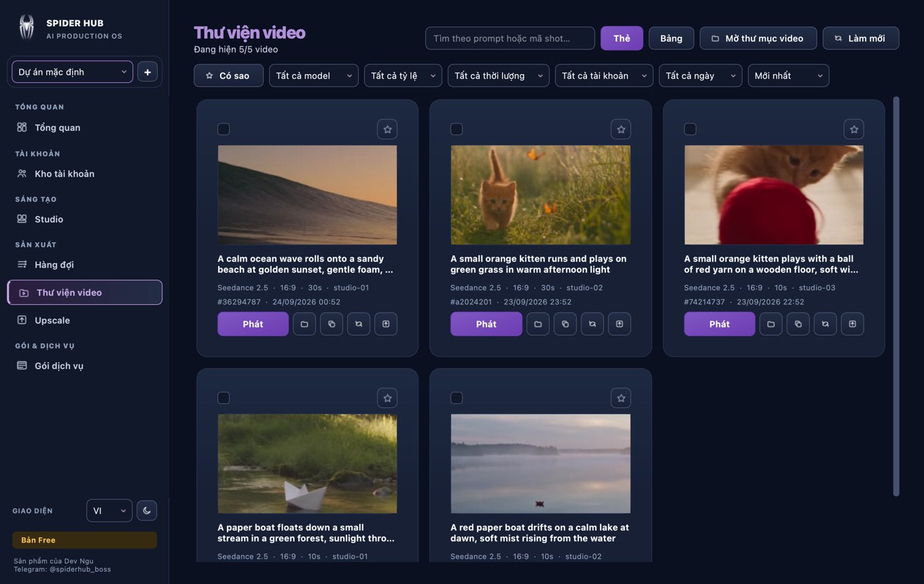Click shot code #a2024201
This screenshot has width=924, height=584.
471,302
